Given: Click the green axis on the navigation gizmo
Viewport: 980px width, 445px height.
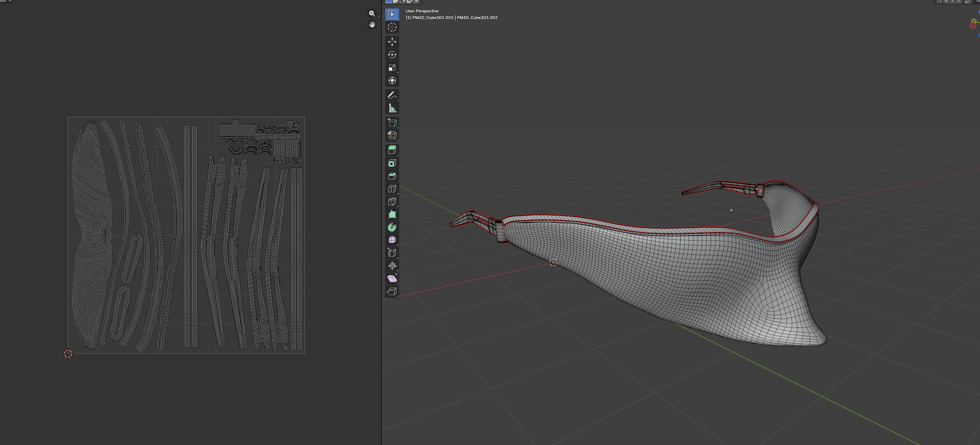Looking at the screenshot, I should [974, 21].
